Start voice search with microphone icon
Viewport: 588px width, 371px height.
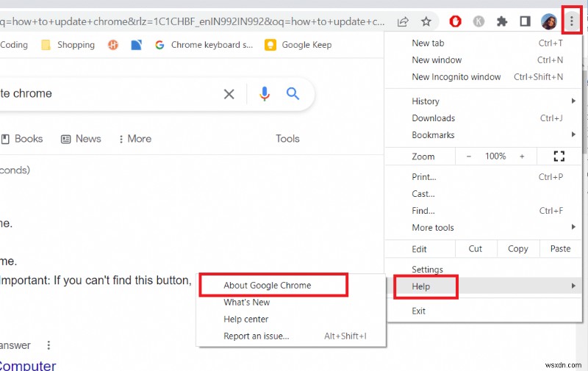[x=265, y=94]
